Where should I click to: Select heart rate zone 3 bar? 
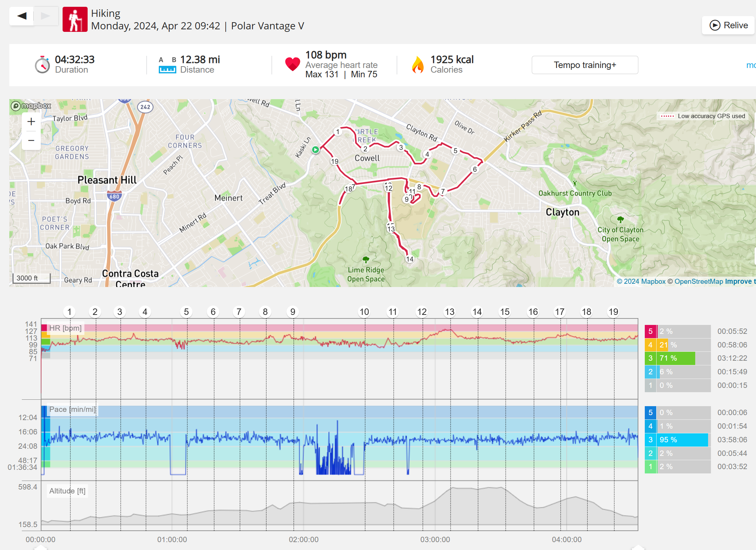(x=677, y=358)
